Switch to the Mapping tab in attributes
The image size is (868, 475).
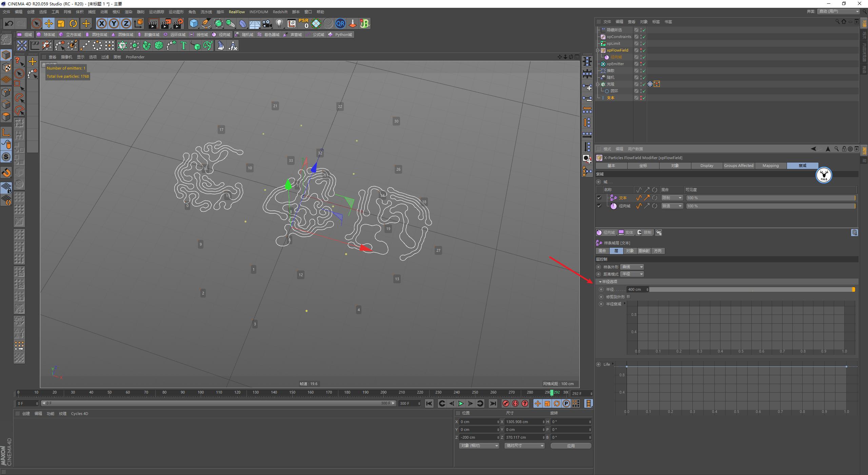pos(770,166)
